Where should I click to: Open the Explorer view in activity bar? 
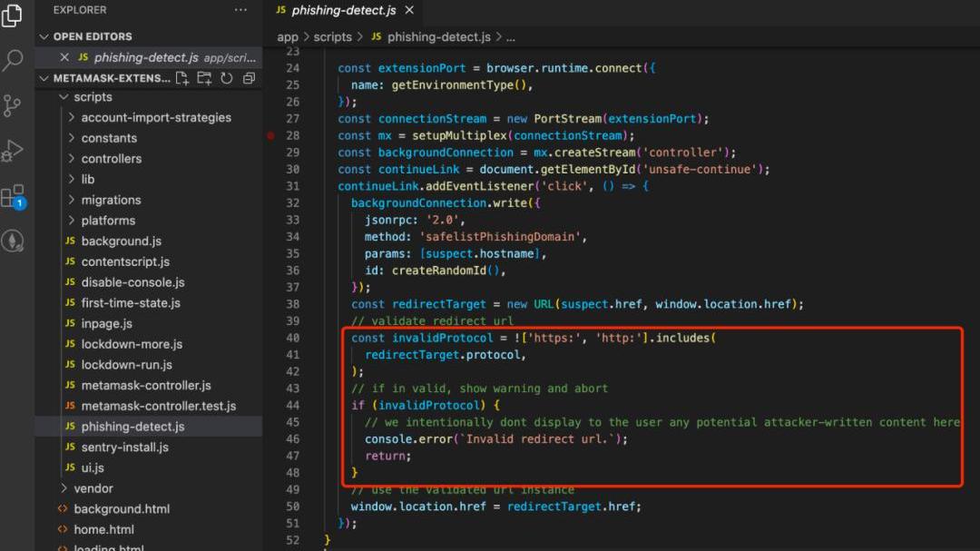pyautogui.click(x=12, y=15)
